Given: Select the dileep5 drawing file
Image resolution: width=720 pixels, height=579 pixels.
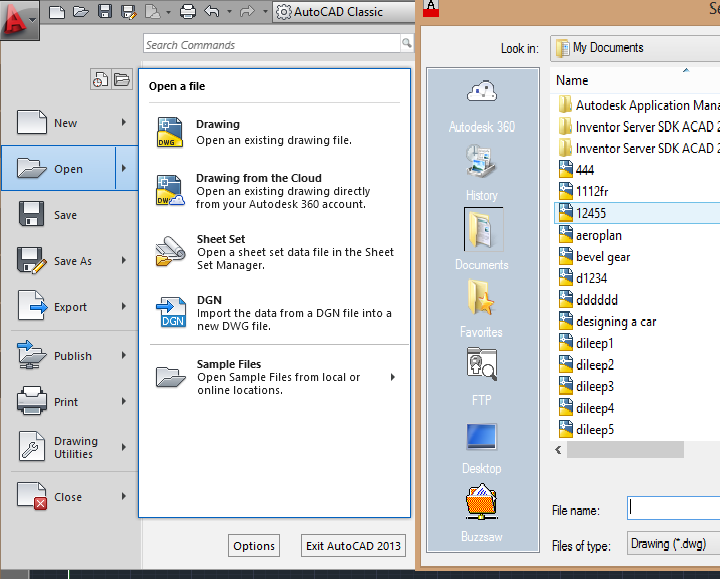Looking at the screenshot, I should 586,430.
